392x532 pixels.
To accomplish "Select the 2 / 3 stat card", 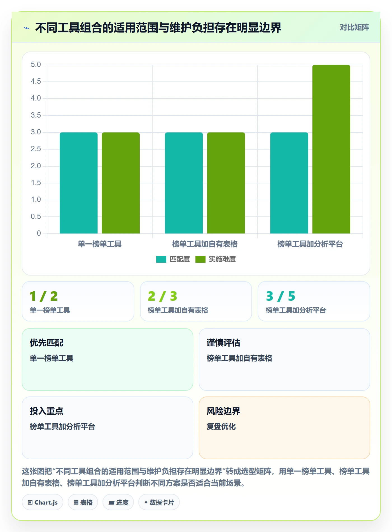I will 196,301.
